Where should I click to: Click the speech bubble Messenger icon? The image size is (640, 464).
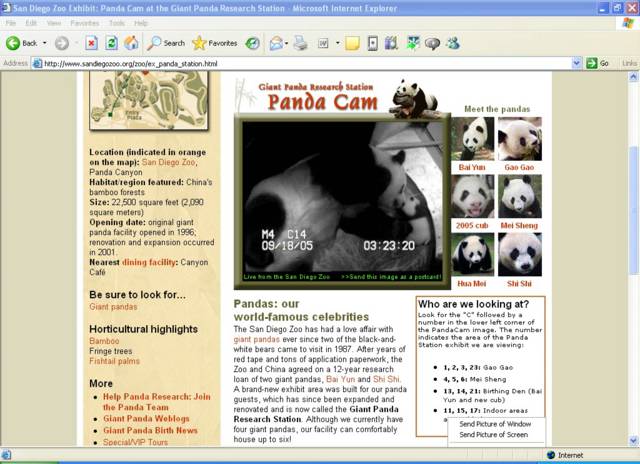point(432,43)
